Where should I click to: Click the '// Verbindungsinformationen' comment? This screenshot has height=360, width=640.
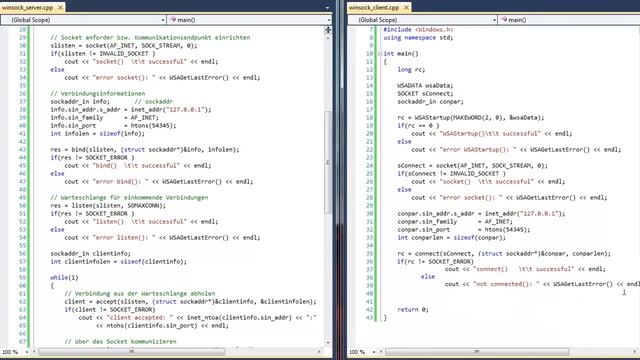point(98,93)
